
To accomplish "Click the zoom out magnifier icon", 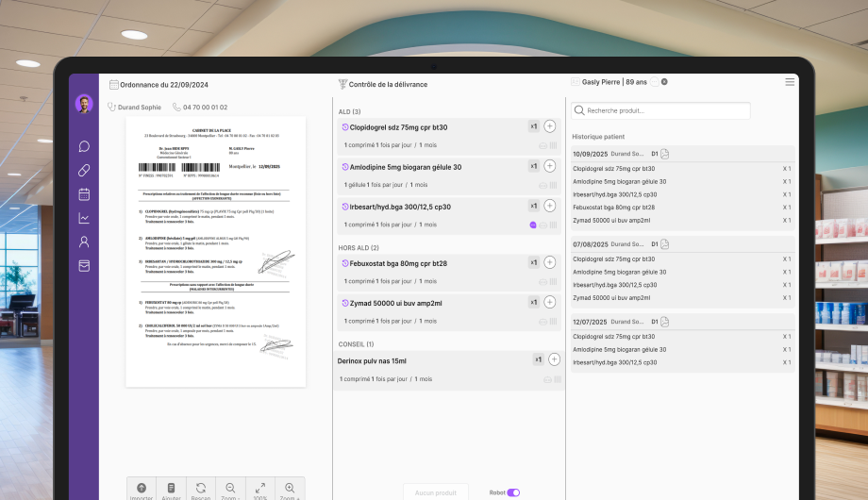I will pos(230,489).
